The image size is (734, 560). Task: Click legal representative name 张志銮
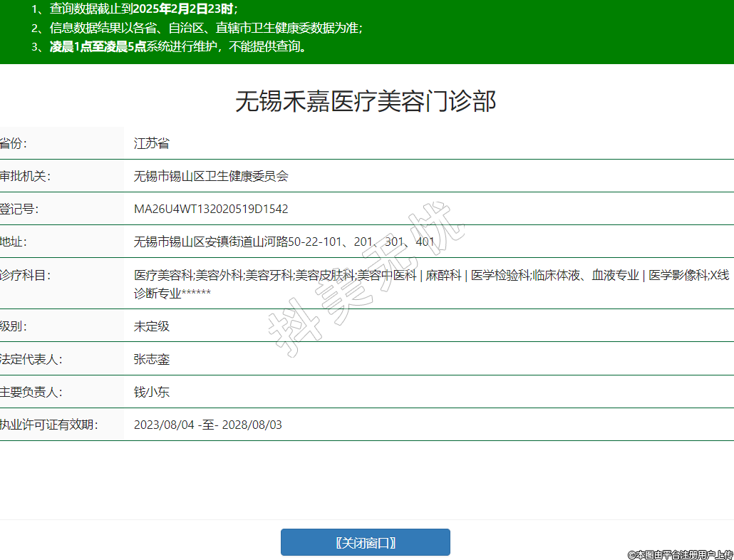coord(152,359)
